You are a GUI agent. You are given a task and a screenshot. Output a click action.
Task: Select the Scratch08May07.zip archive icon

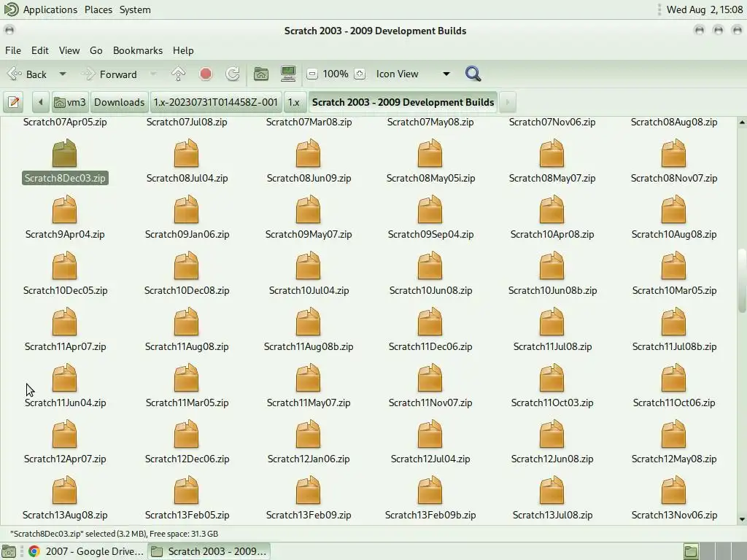pyautogui.click(x=552, y=153)
